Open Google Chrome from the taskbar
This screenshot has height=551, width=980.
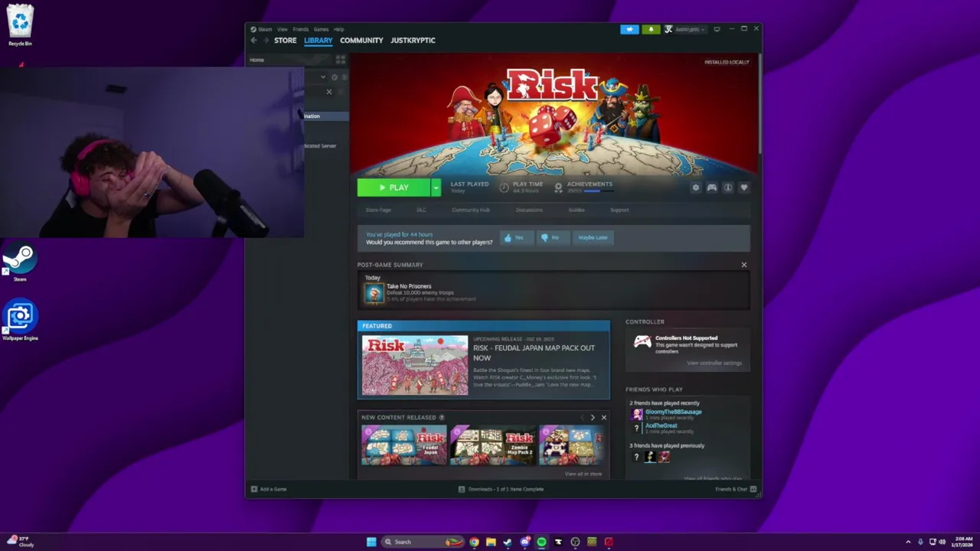tap(474, 542)
